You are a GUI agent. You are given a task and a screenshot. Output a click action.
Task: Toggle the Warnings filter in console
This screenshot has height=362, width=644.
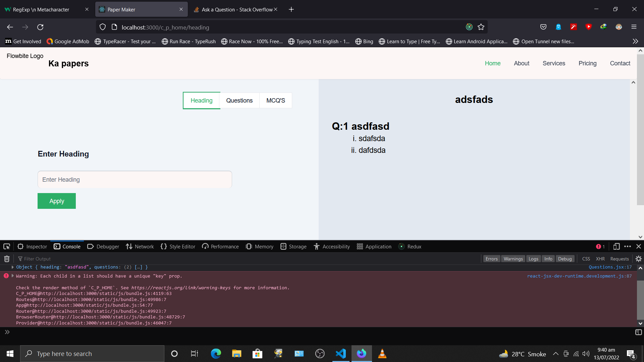pyautogui.click(x=513, y=258)
